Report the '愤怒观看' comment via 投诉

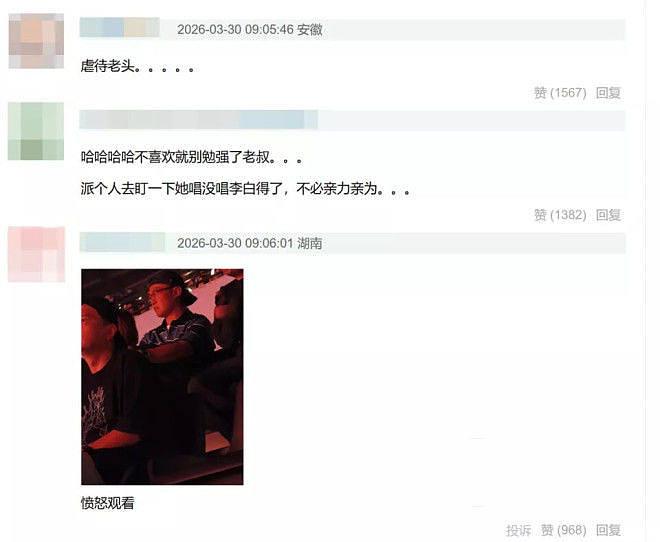(x=519, y=530)
